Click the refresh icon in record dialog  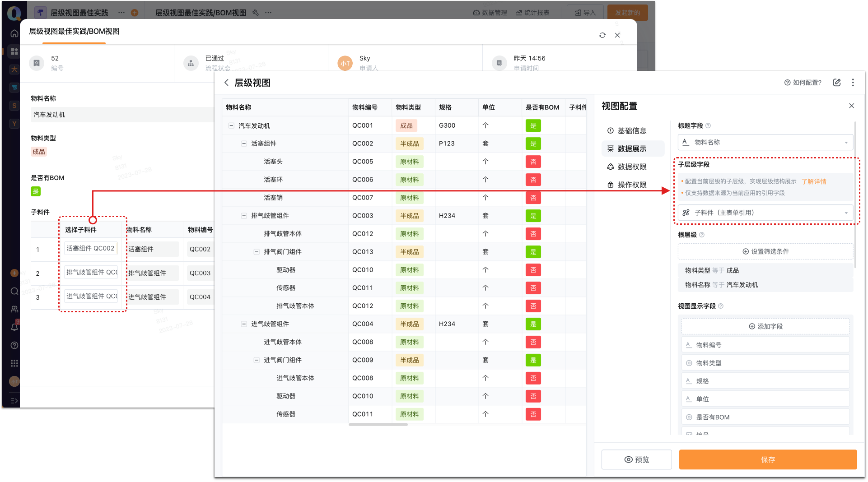602,35
